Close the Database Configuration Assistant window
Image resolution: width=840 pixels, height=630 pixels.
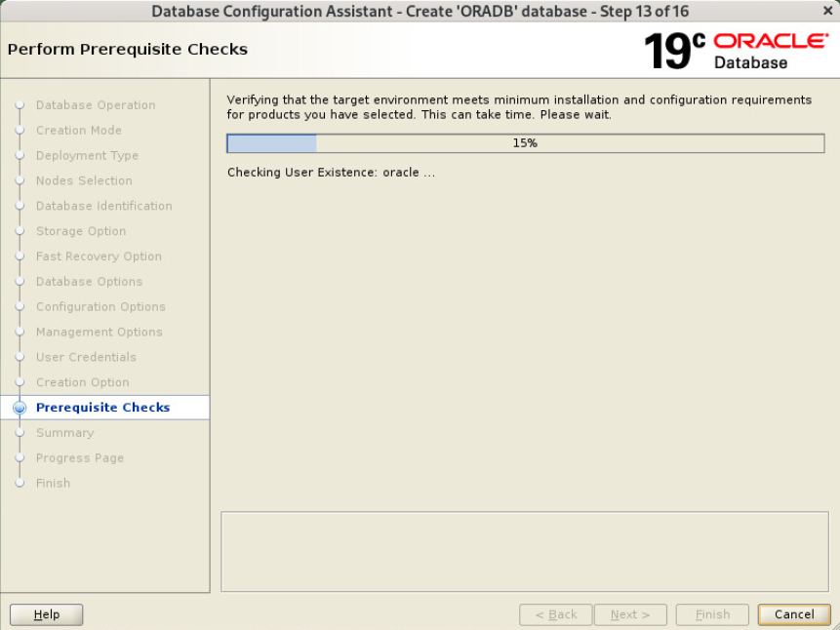click(x=827, y=10)
